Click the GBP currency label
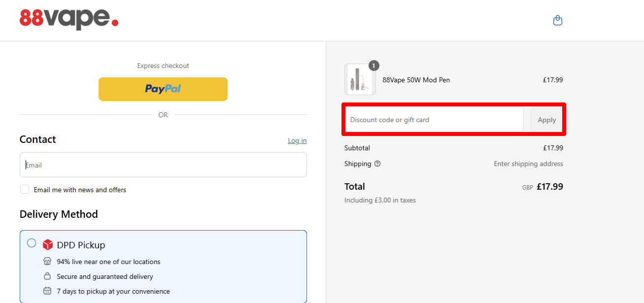644x303 pixels. pos(528,188)
